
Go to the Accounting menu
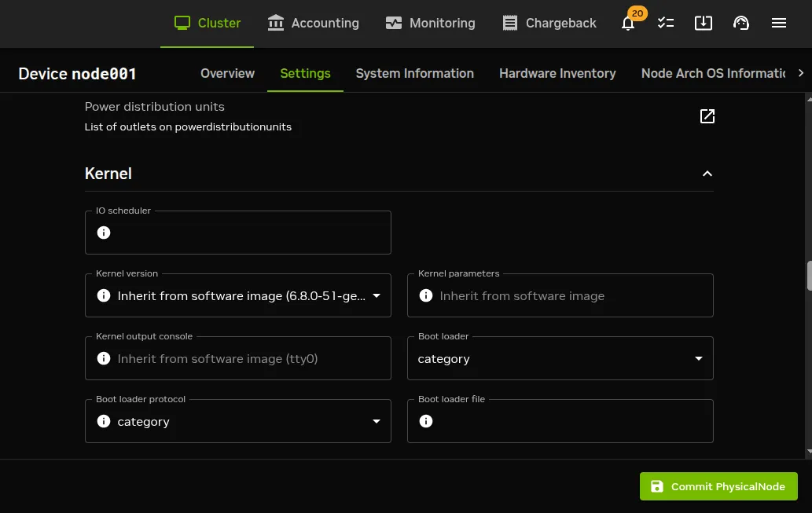313,24
